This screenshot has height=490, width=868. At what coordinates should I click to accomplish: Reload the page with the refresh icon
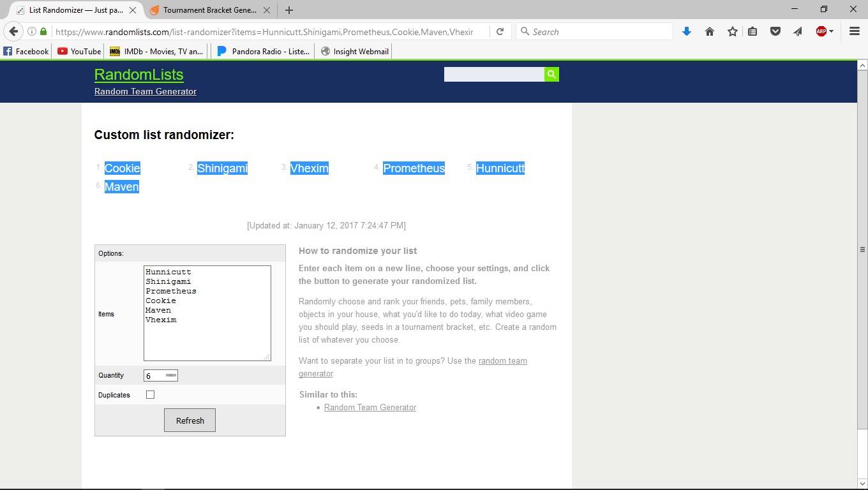click(500, 31)
